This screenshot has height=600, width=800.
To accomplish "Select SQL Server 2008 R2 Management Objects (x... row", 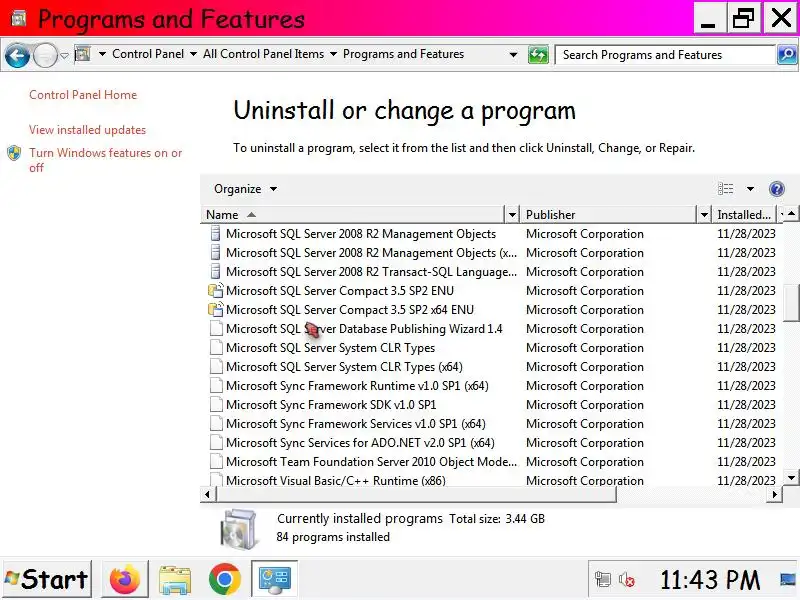I will (x=493, y=253).
